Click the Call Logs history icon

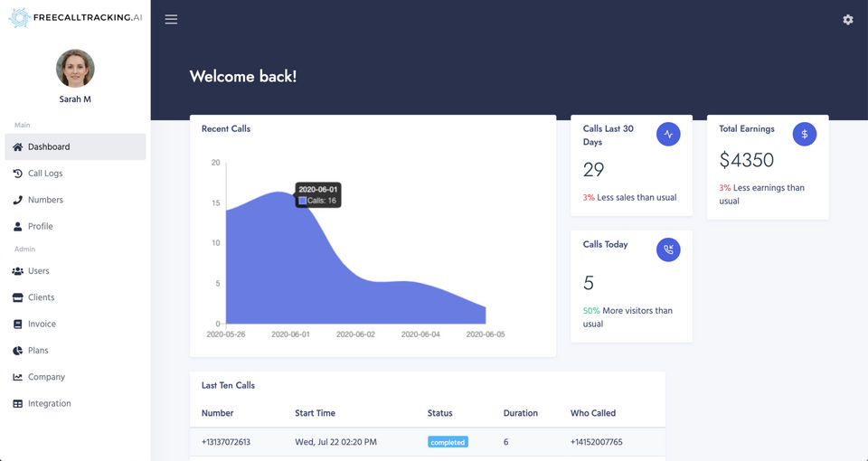coord(18,174)
